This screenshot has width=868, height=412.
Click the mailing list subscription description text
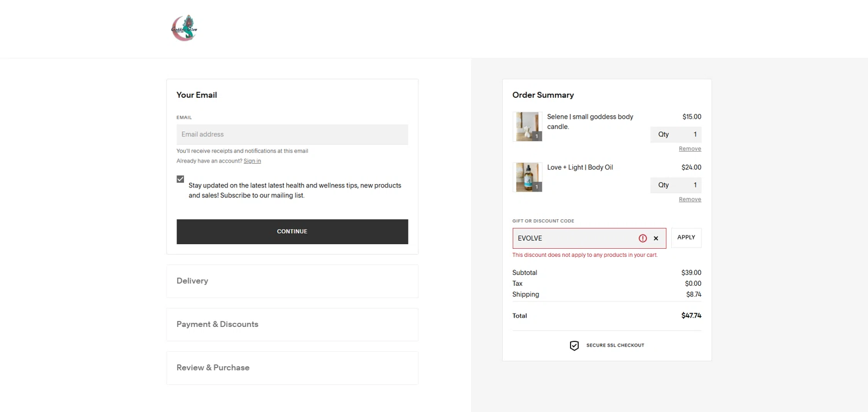pos(295,190)
